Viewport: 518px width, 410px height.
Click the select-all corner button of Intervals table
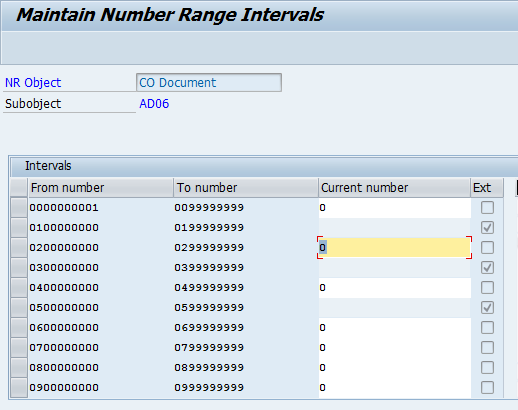[x=19, y=188]
